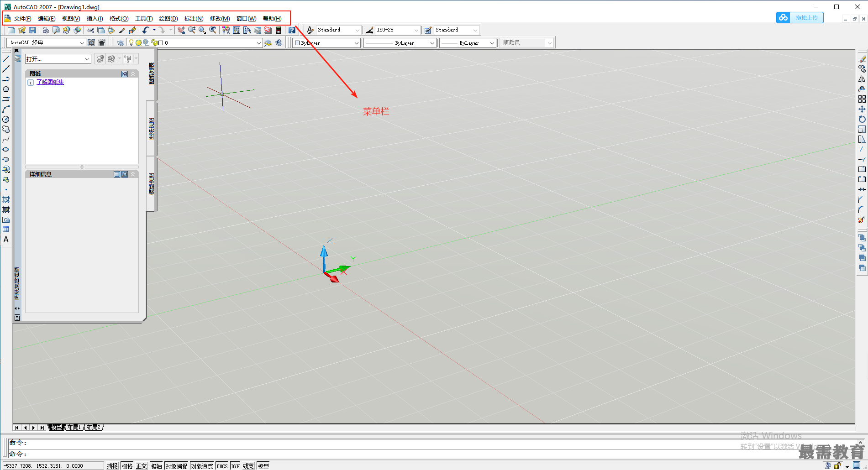Toggle 极轴 polar tracking in status bar

[x=157, y=466]
